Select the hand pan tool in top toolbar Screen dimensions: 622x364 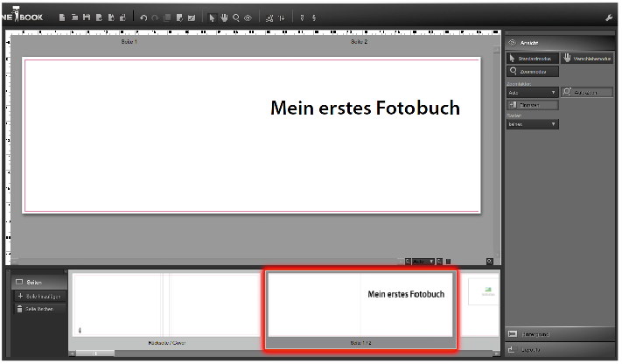[x=224, y=17]
